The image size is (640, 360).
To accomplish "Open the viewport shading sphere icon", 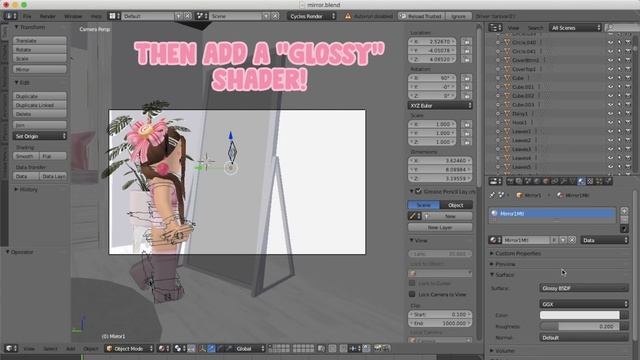I will [164, 348].
